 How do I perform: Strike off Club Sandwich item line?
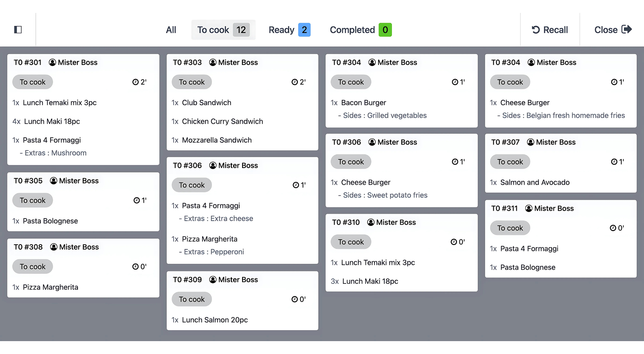pyautogui.click(x=206, y=103)
